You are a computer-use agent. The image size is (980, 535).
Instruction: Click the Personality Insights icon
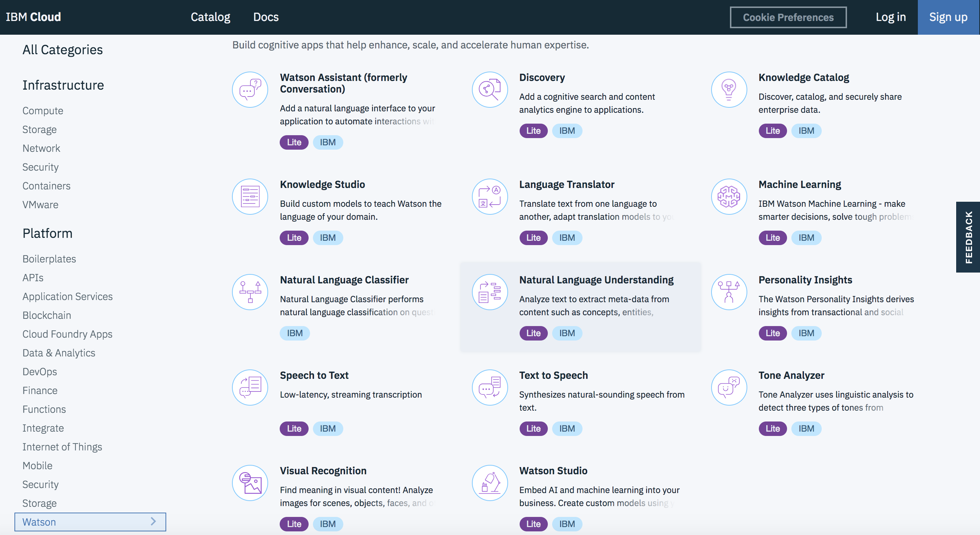coord(729,292)
